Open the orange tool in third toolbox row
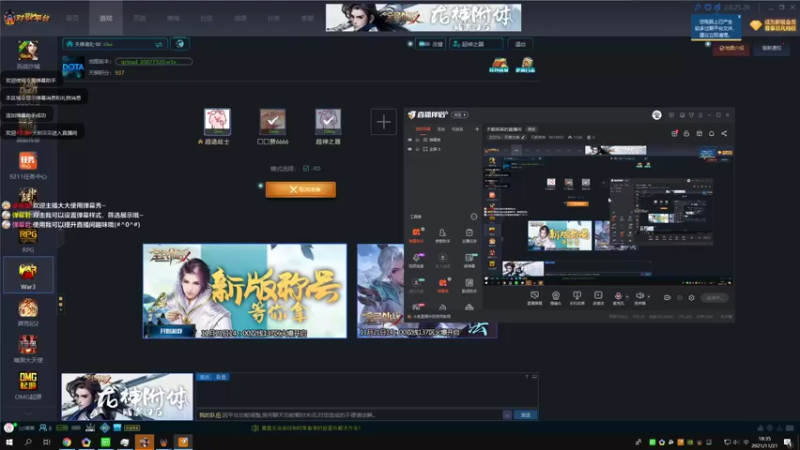 [x=442, y=283]
